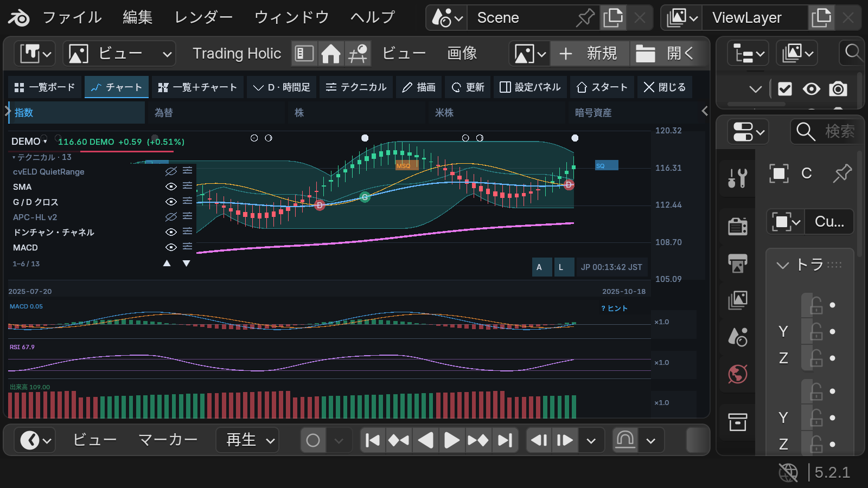Click the indicator list down arrow
The image size is (868, 488).
186,264
